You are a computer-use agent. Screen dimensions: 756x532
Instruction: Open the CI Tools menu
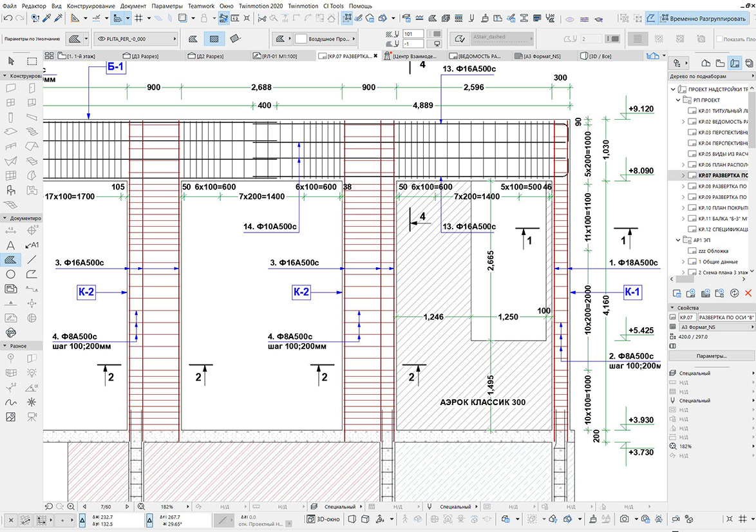pyautogui.click(x=334, y=6)
